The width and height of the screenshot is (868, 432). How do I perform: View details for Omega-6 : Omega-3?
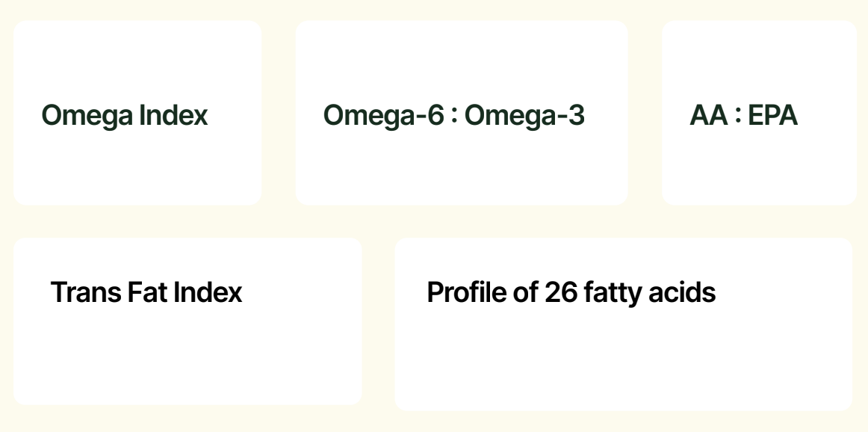tap(462, 113)
